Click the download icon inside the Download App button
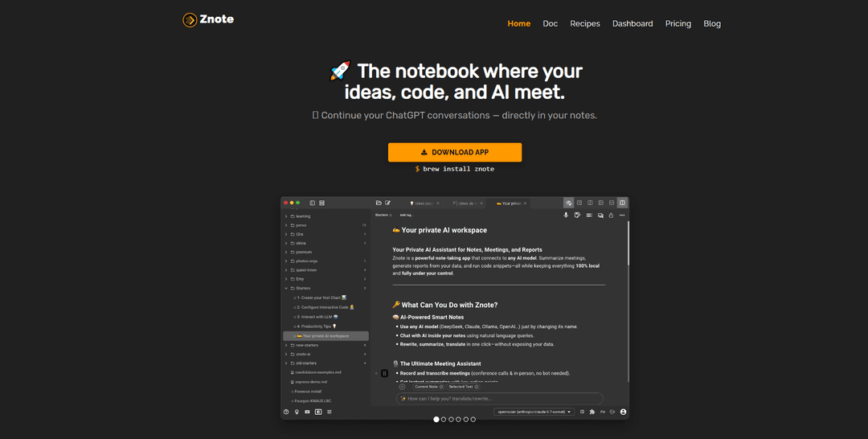Viewport: 868px width, 439px height. click(x=424, y=152)
